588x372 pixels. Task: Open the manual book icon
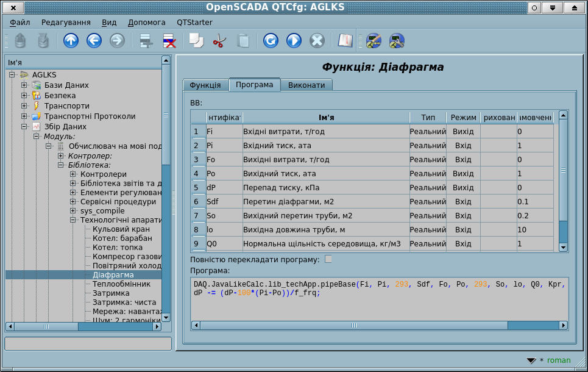(x=345, y=41)
